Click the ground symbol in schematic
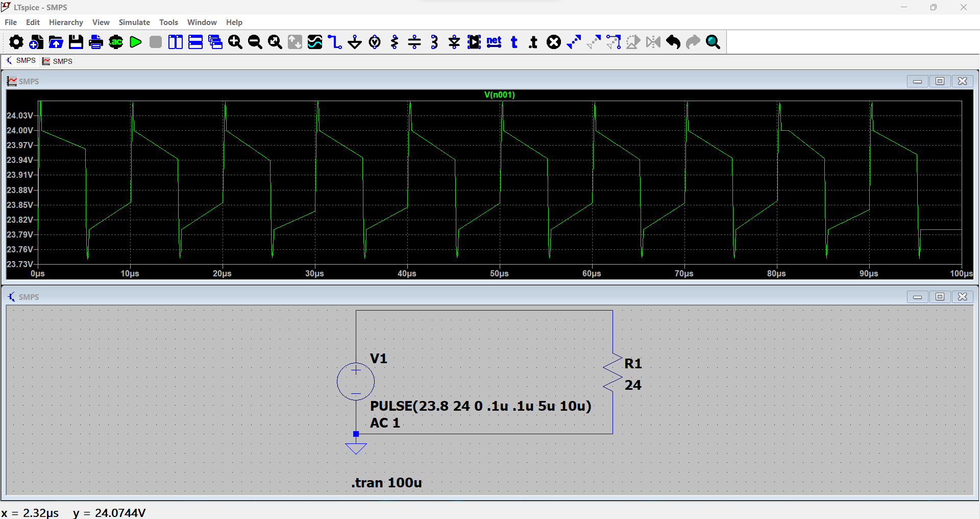980x519 pixels. (356, 448)
